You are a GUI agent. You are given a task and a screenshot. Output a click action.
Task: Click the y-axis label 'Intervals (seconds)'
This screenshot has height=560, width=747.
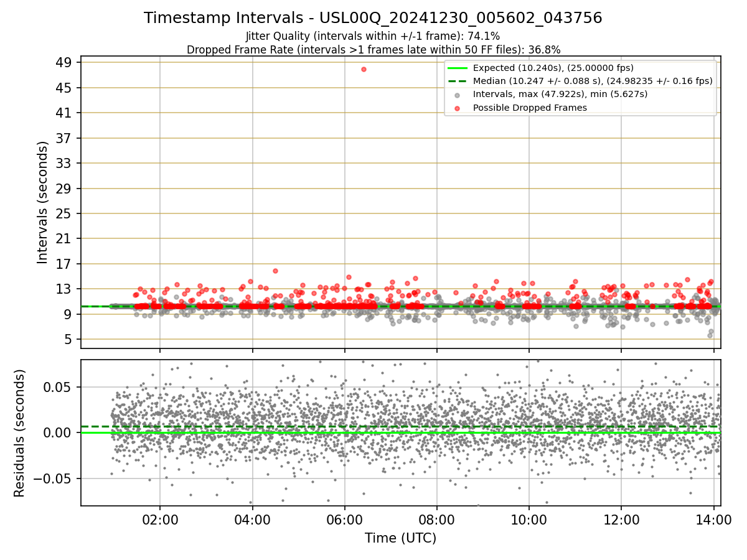42,202
